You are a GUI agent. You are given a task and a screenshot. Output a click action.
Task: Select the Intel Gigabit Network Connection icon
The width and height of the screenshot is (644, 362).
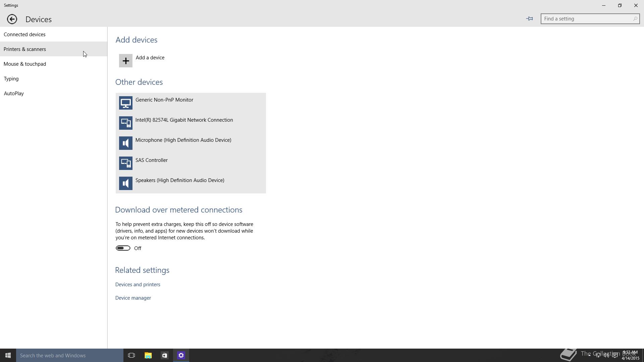[126, 123]
